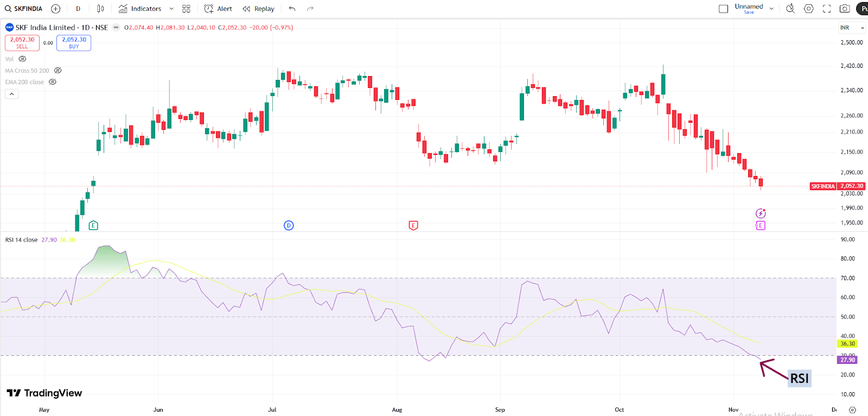The image size is (868, 416).
Task: Change the D timeframe interval
Action: point(78,9)
